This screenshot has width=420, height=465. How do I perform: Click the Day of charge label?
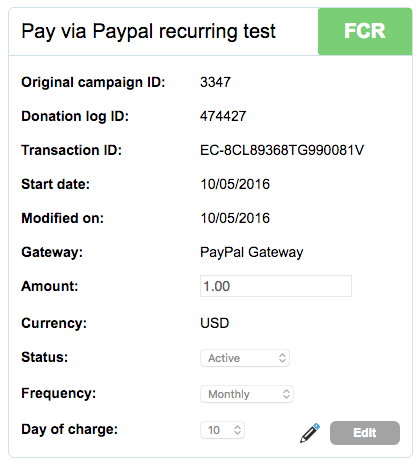[70, 429]
